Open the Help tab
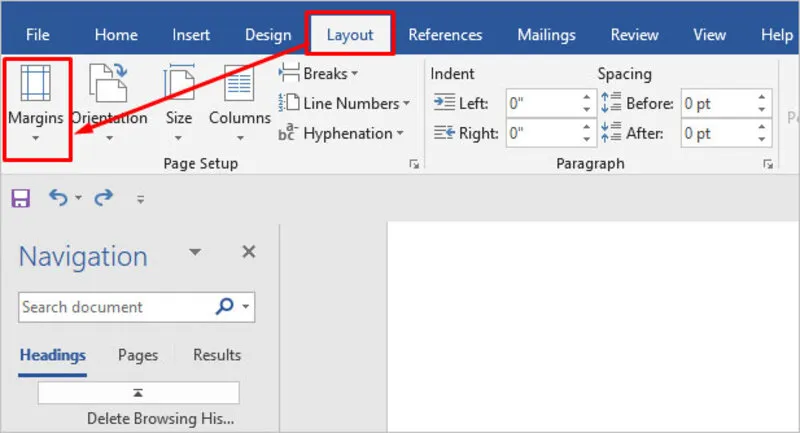 [777, 35]
